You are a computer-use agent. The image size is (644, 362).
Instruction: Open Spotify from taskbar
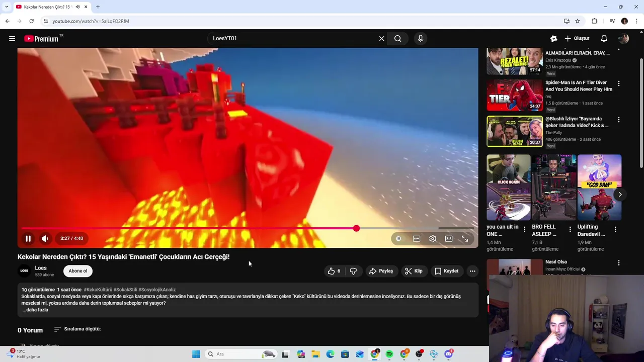(389, 354)
